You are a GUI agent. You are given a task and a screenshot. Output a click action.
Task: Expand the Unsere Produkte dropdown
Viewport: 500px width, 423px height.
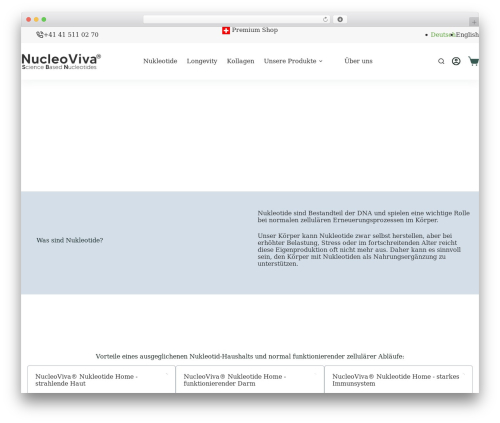click(293, 61)
